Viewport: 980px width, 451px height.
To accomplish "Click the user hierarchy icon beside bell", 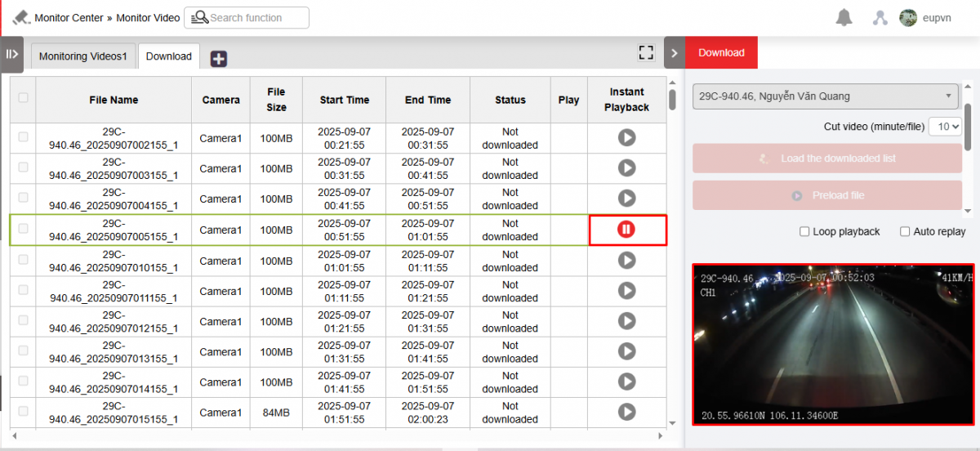I will click(x=880, y=17).
